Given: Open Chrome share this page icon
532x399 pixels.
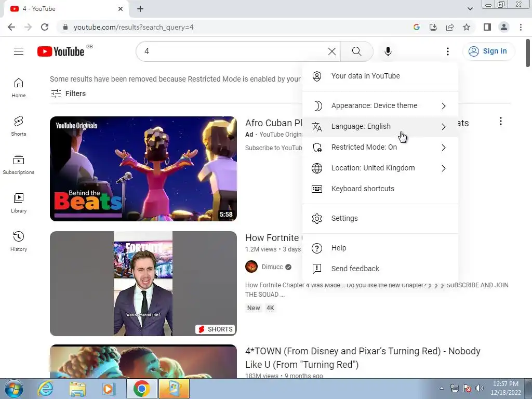Looking at the screenshot, I should pos(450,27).
